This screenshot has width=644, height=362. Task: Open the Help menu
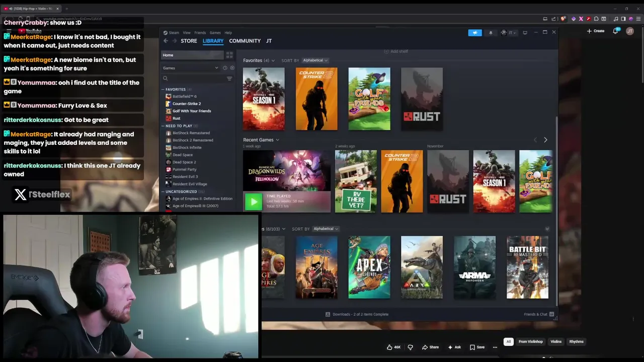[x=228, y=33]
